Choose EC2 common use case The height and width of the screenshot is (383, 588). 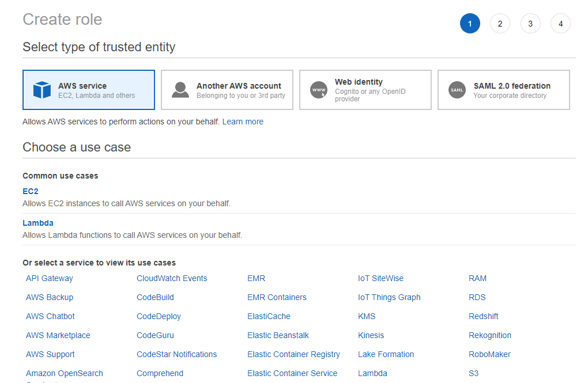[x=31, y=191]
